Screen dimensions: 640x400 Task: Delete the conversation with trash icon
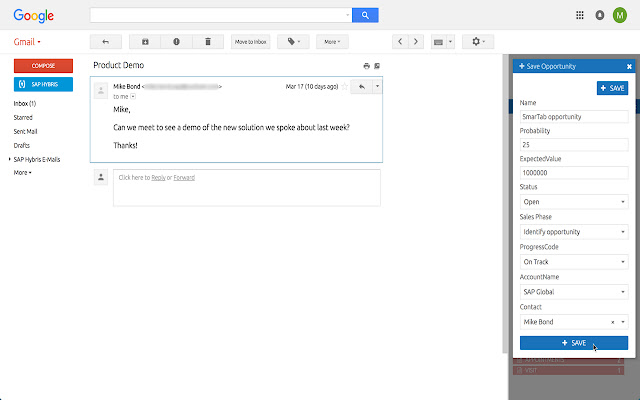[208, 42]
